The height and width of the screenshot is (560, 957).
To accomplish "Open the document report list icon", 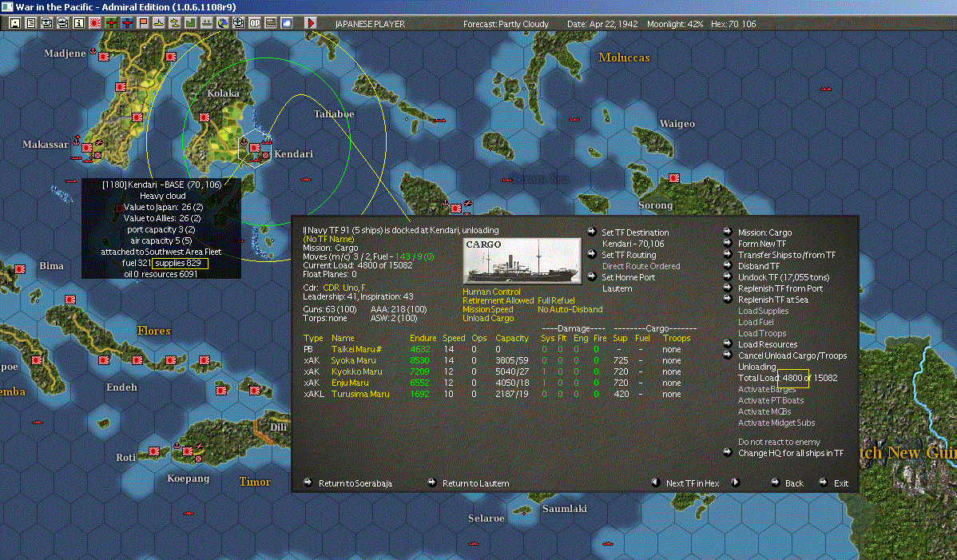I will click(x=31, y=23).
